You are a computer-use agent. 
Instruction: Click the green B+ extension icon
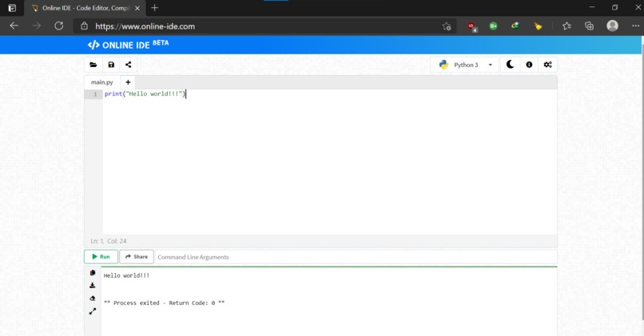pyautogui.click(x=493, y=26)
